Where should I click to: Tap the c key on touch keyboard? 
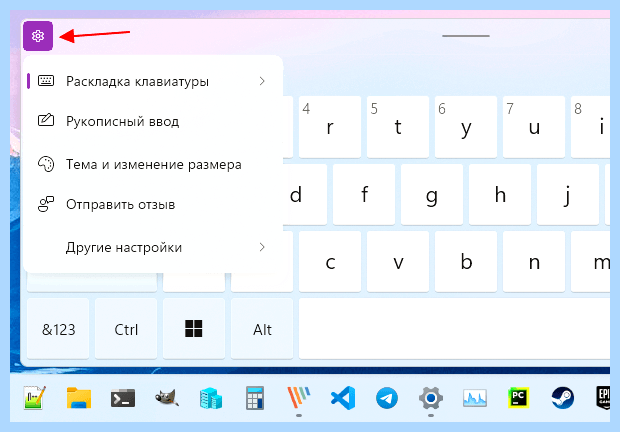pyautogui.click(x=330, y=262)
